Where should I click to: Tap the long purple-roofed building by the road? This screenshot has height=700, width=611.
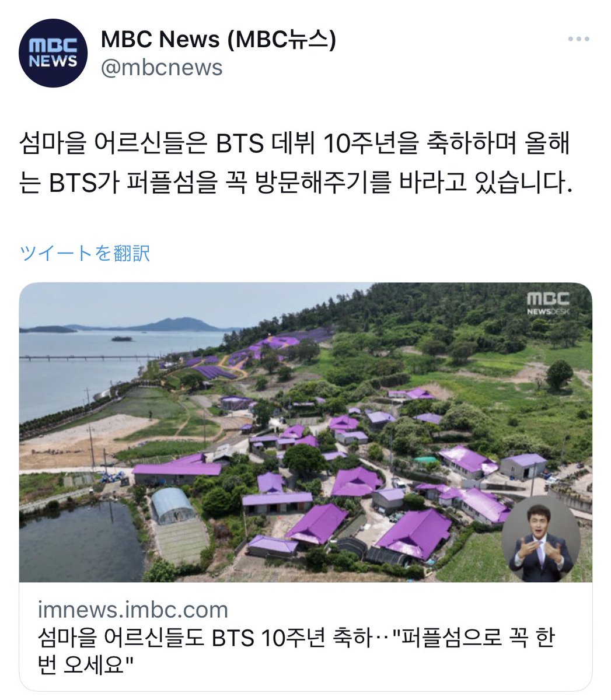177,469
